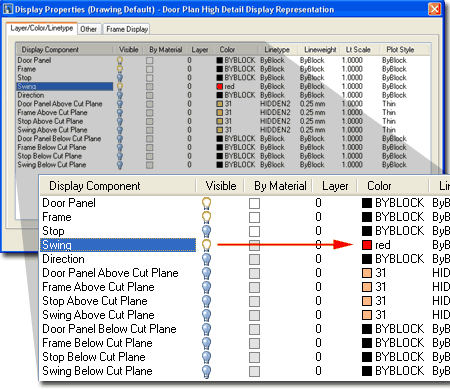The width and height of the screenshot is (450, 389).
Task: Toggle Frame Above Cut Plane lightbulb, magnified list
Action: pyautogui.click(x=207, y=287)
